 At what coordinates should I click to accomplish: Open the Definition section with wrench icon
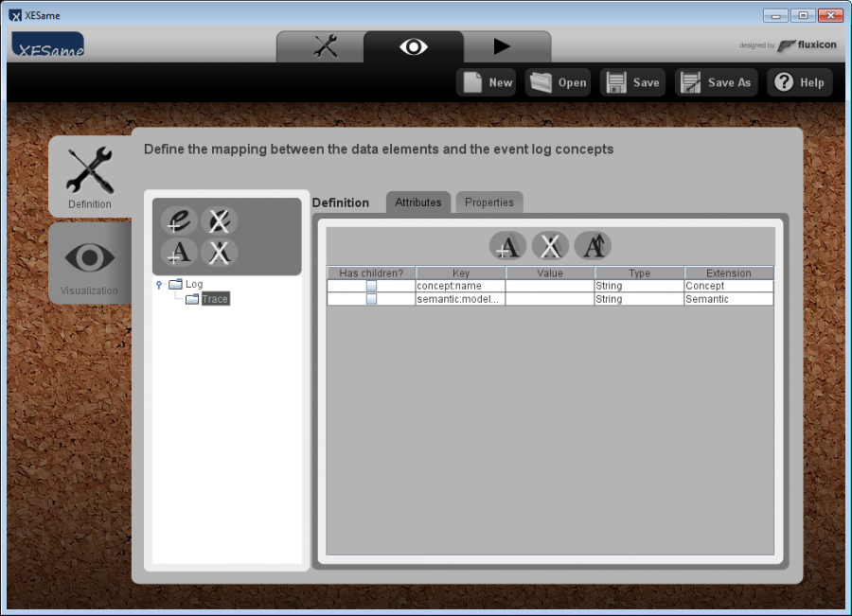[90, 176]
